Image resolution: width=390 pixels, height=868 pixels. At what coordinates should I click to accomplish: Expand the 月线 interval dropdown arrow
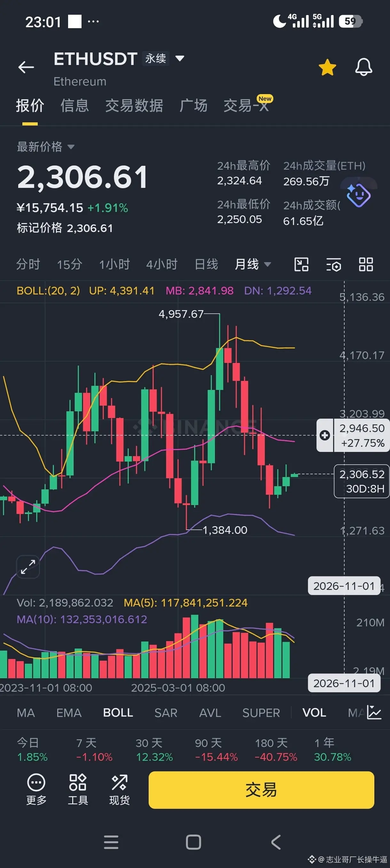(x=268, y=264)
